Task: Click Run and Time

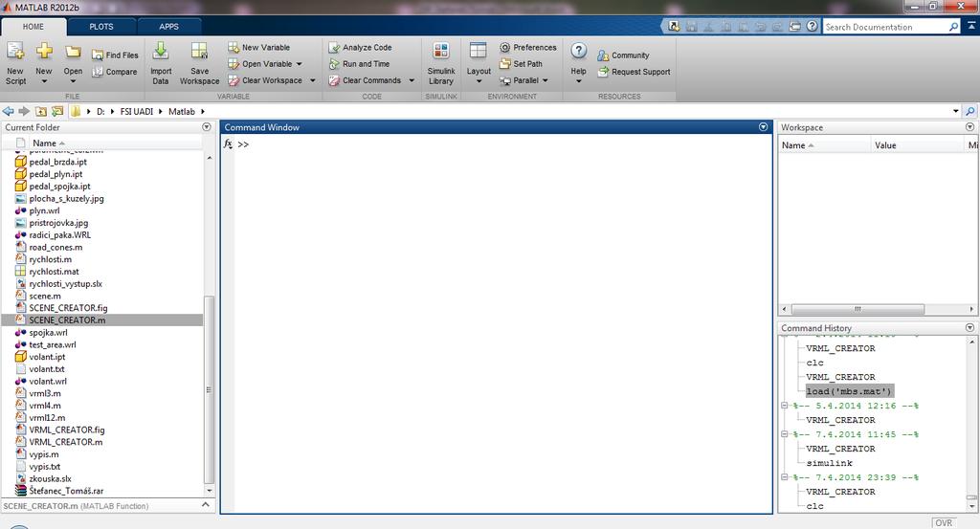Action: pos(359,64)
